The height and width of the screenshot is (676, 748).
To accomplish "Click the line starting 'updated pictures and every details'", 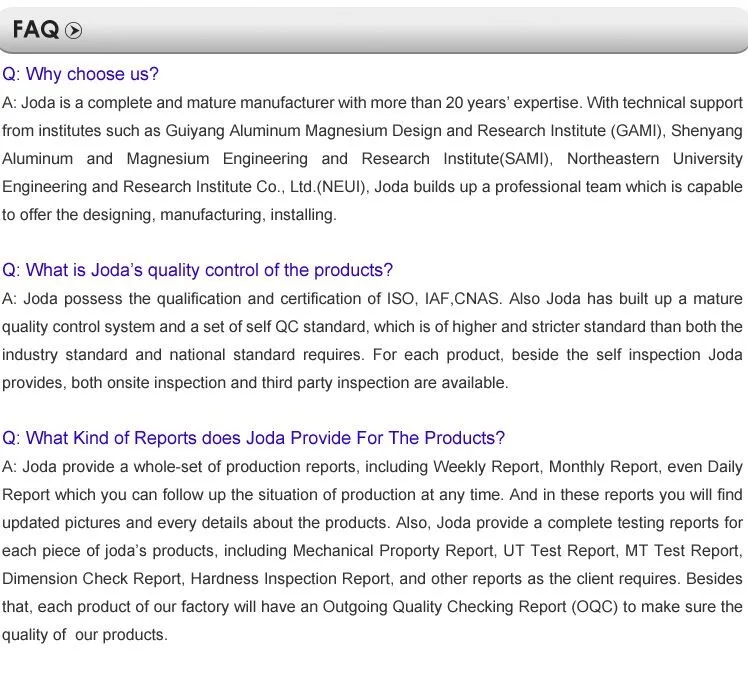I will click(372, 523).
